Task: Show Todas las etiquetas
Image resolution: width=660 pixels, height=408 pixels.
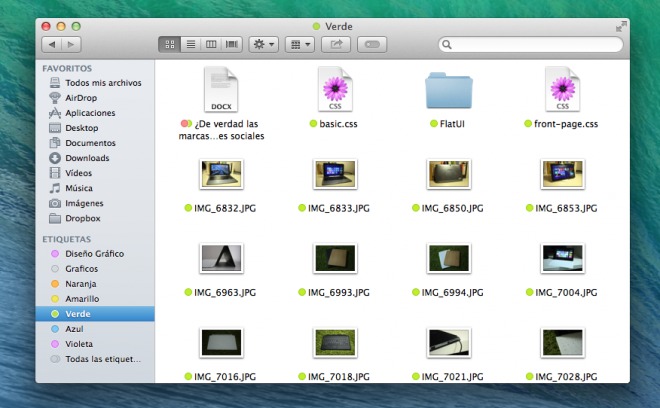Action: pos(96,359)
